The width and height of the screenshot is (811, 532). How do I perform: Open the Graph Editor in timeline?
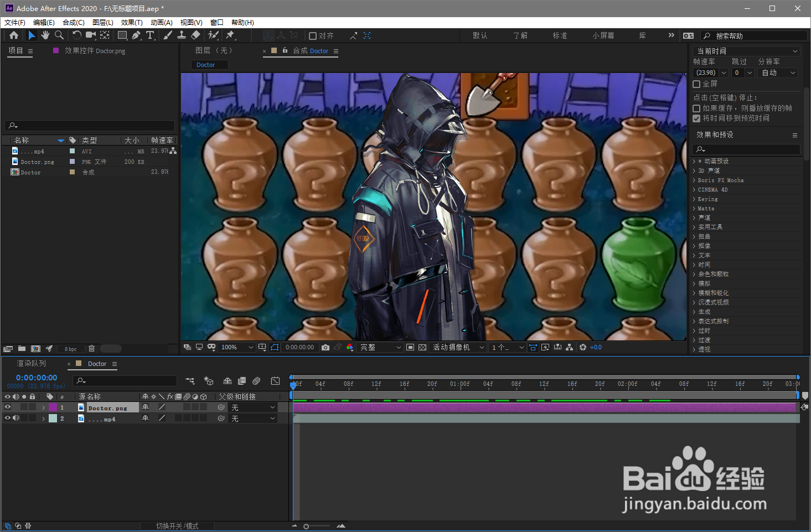(275, 381)
